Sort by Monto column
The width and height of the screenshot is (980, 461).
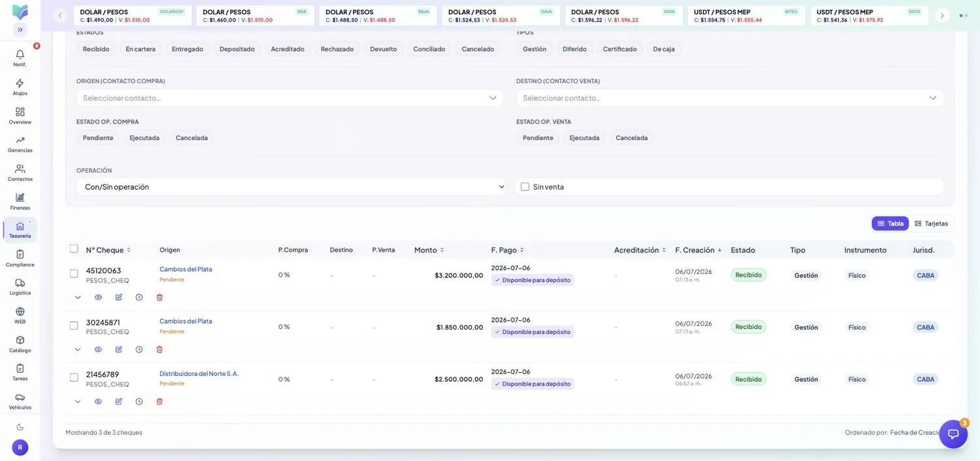(x=429, y=250)
